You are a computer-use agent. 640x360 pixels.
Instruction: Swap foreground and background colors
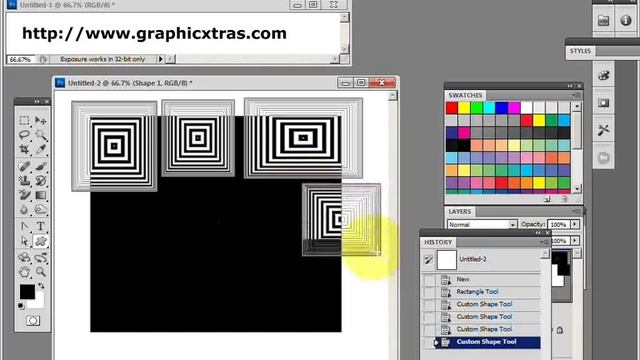(41, 286)
